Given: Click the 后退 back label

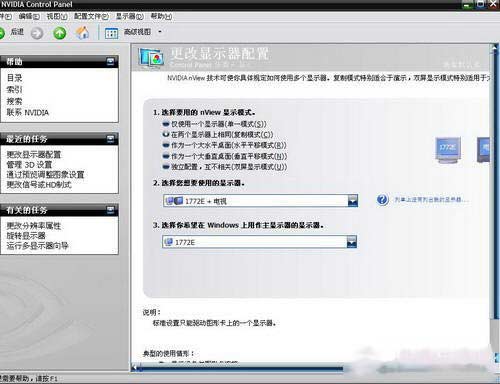Looking at the screenshot, I should pyautogui.click(x=17, y=32).
